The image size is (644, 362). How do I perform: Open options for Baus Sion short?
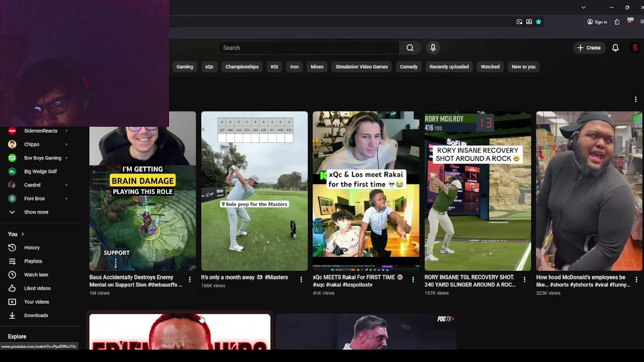tap(190, 280)
